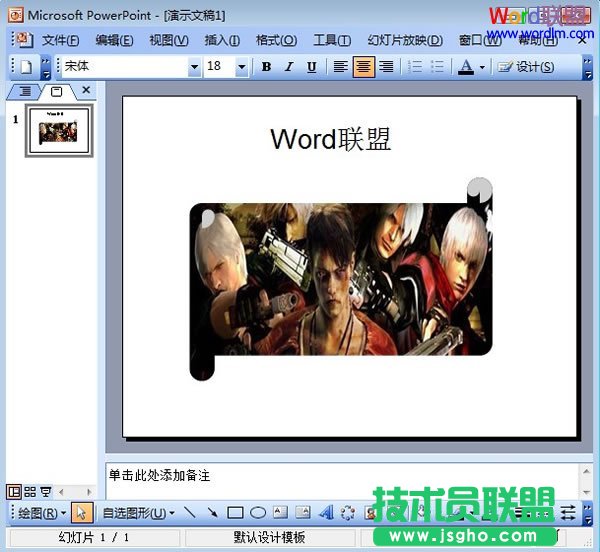Align text left
The width and height of the screenshot is (600, 552).
tap(340, 67)
